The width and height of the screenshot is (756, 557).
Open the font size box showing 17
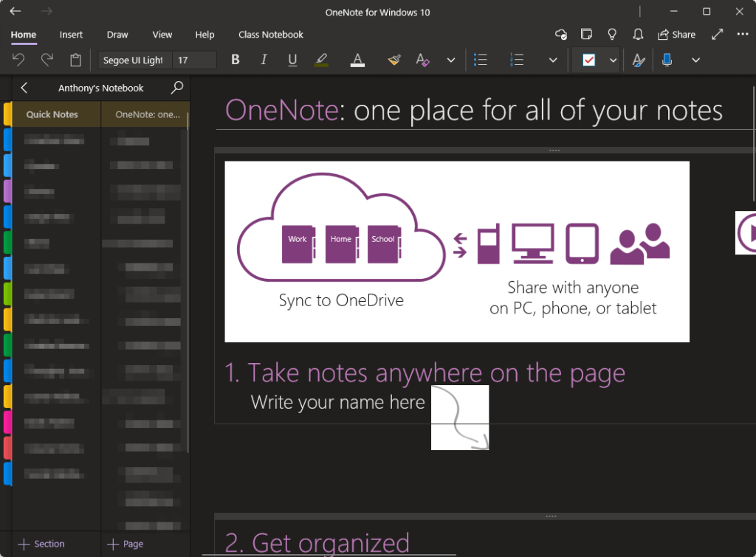[194, 60]
